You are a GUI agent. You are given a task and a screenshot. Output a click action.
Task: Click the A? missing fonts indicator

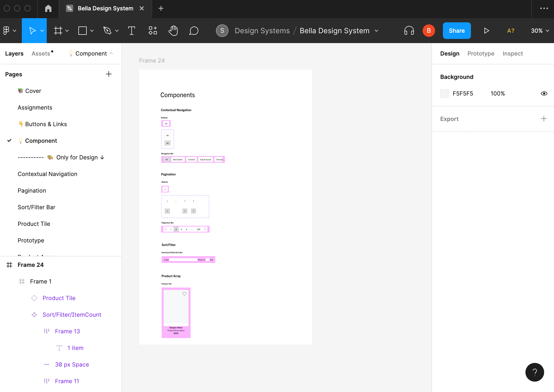(511, 31)
